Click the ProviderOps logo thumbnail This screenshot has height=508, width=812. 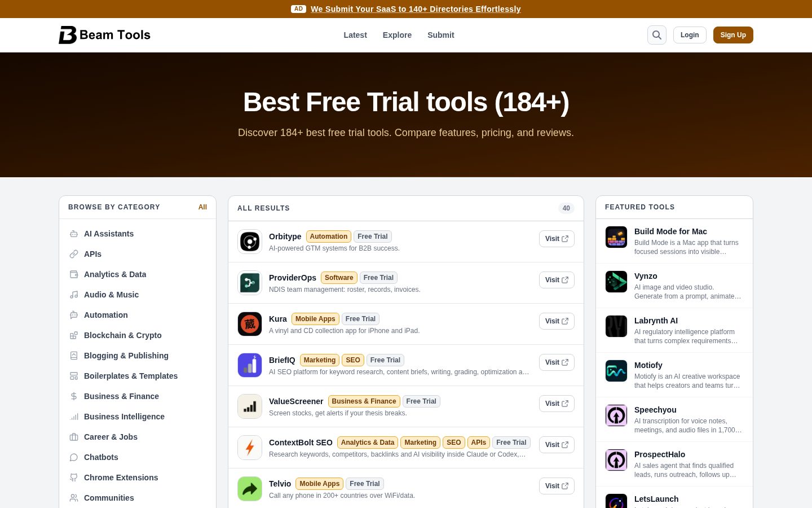[250, 283]
